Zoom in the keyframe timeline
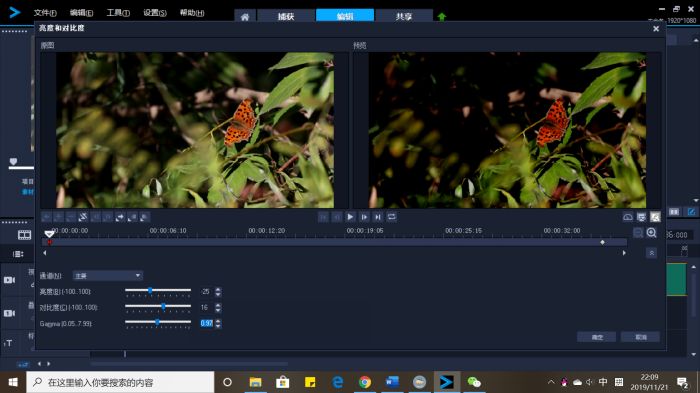 pyautogui.click(x=651, y=233)
